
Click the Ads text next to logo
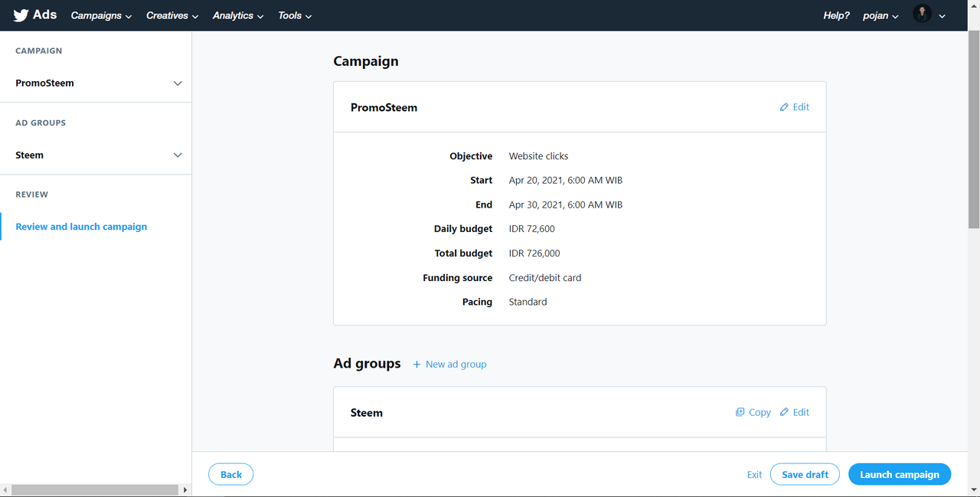pos(44,15)
